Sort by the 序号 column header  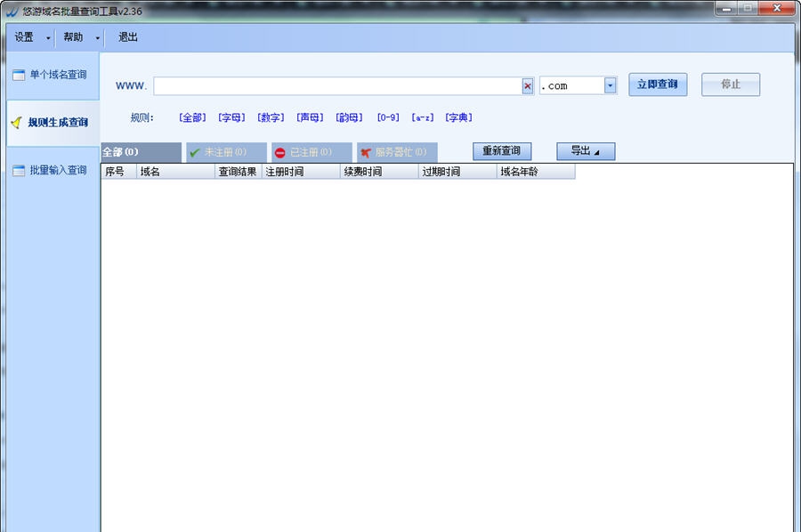point(119,172)
